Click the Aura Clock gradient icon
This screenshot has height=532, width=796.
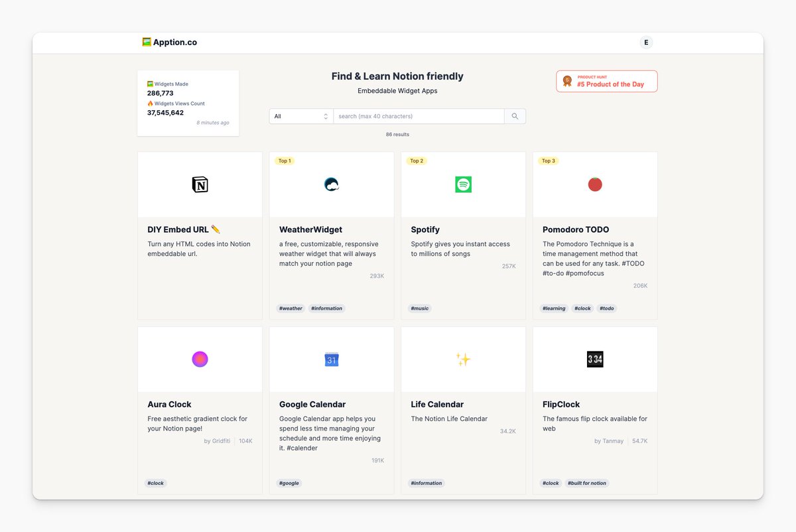tap(200, 360)
